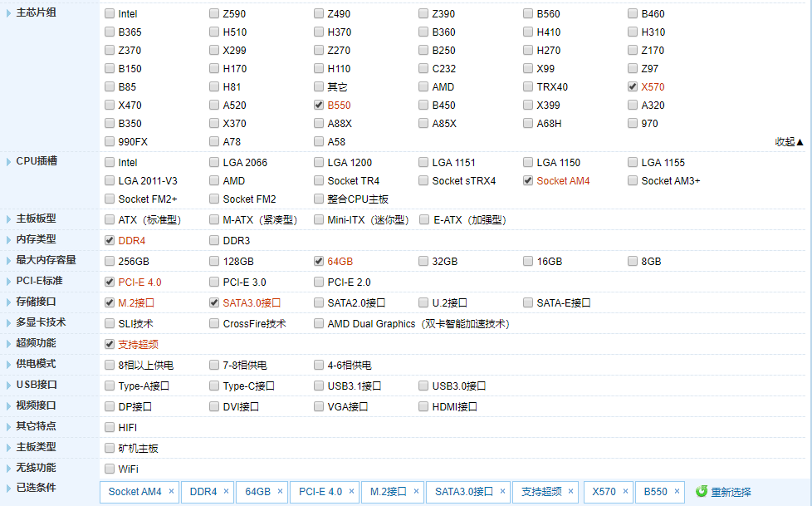Click the arrow icon beside 供电模式
This screenshot has width=812, height=506.
tap(7, 364)
